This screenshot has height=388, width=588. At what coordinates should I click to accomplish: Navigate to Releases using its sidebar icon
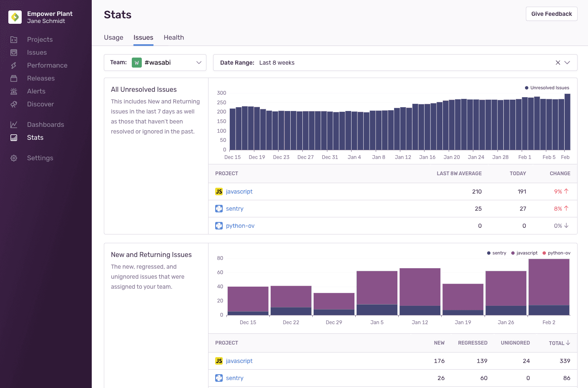point(14,78)
